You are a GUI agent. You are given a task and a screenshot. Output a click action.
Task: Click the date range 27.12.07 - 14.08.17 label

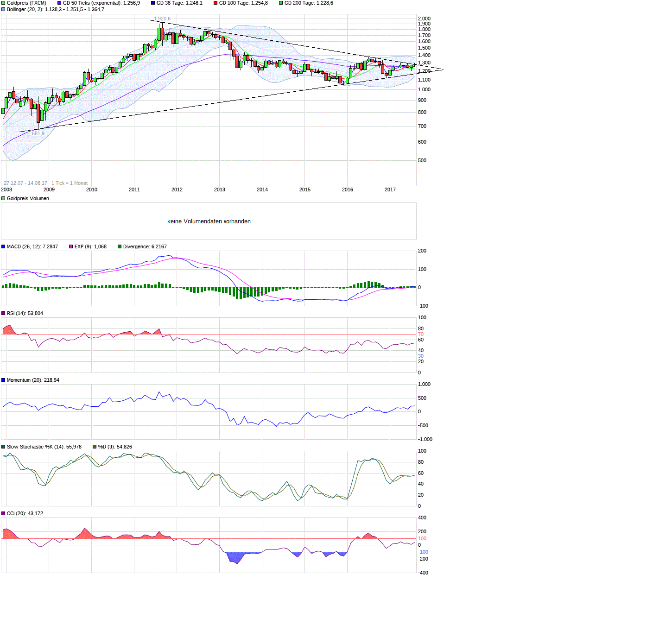25,183
